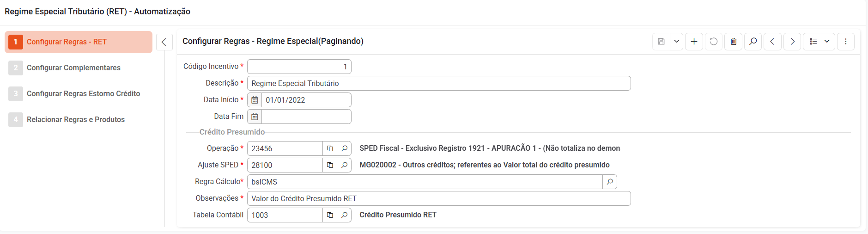Open Configurar Regras Estorno Crédito step

coord(83,94)
